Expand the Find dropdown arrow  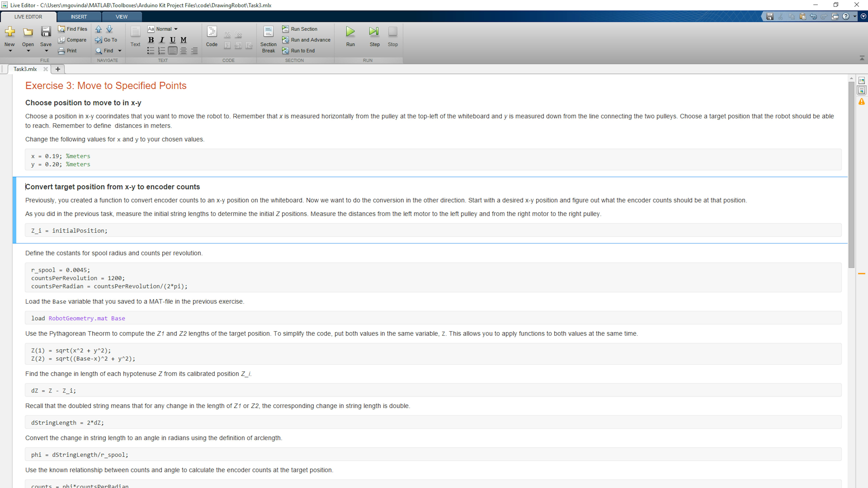pos(120,51)
